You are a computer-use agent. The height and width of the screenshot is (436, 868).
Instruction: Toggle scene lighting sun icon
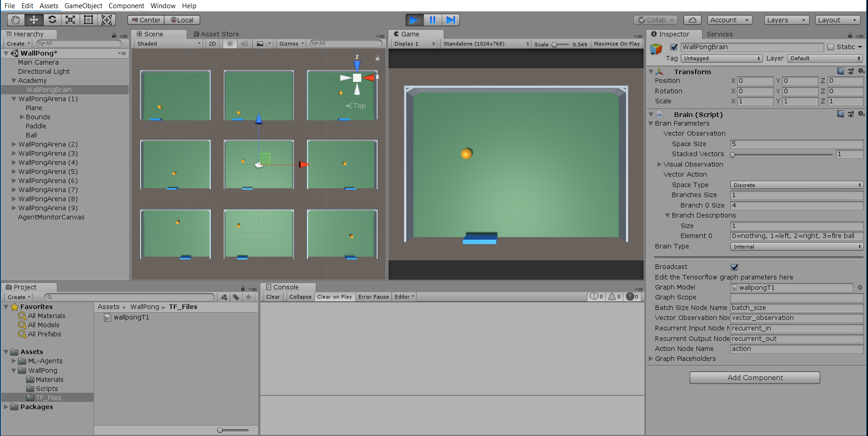click(230, 44)
